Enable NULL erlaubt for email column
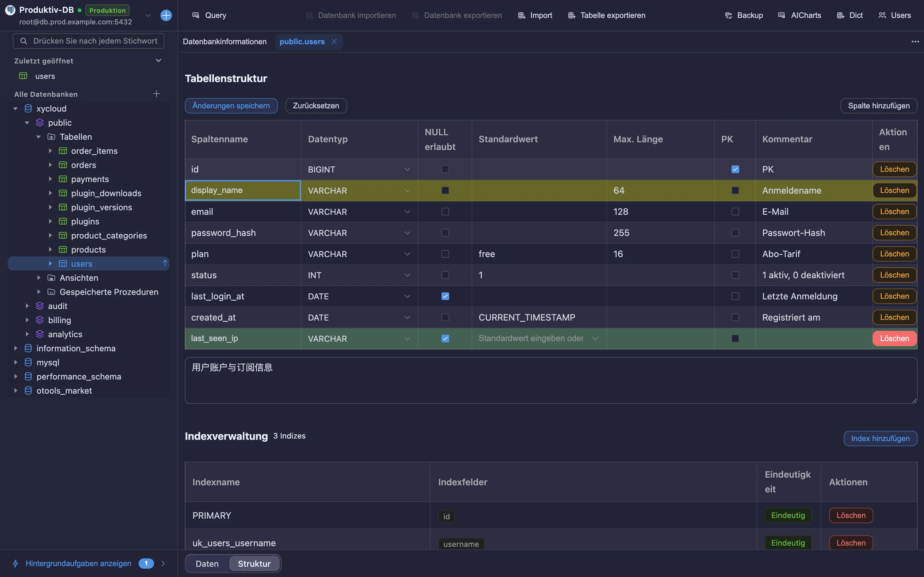This screenshot has height=577, width=924. click(x=445, y=212)
